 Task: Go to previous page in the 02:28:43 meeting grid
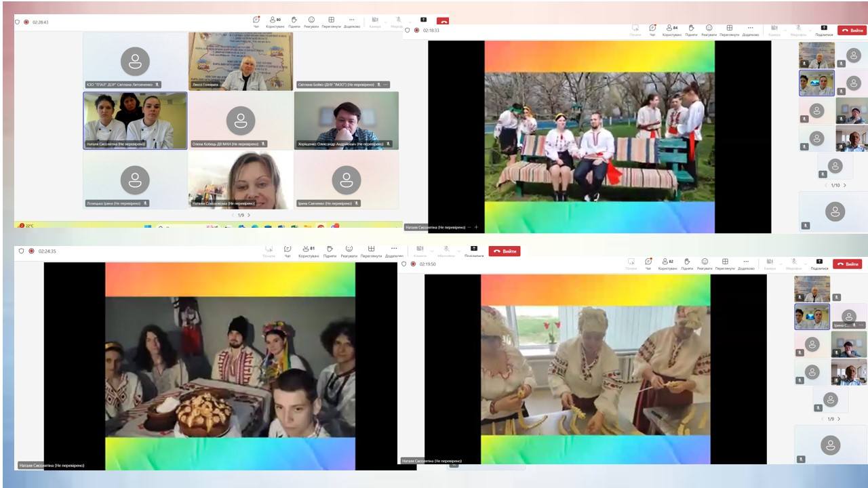[232, 215]
